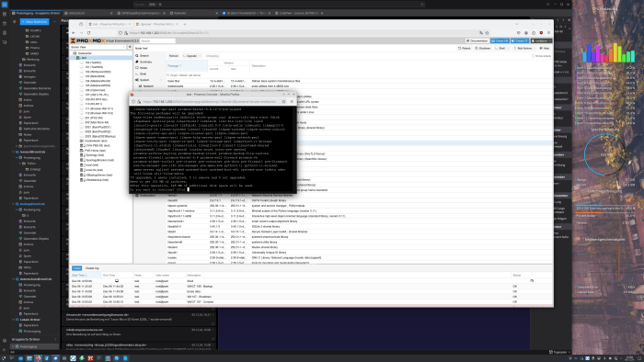
Task: Open the server view selector dropdown
Action: [x=98, y=47]
